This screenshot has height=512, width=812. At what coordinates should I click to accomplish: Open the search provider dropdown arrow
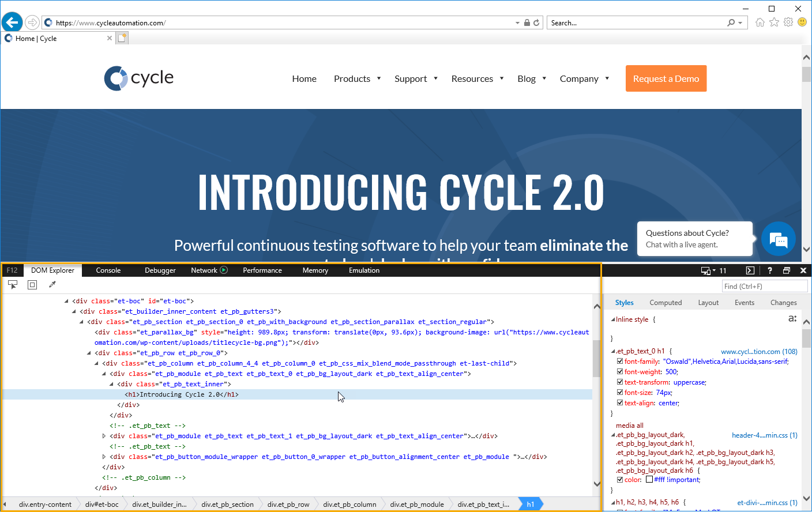tap(740, 23)
